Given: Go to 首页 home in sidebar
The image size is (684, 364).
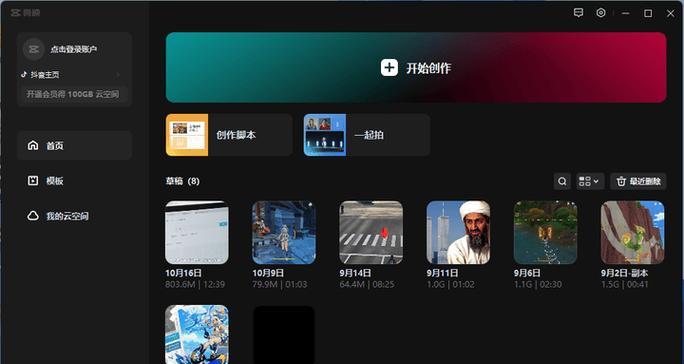Looking at the screenshot, I should coord(75,145).
